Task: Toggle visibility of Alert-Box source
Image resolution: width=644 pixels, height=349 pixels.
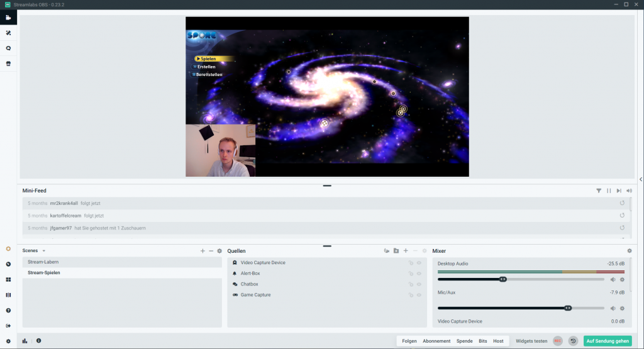Action: click(419, 274)
